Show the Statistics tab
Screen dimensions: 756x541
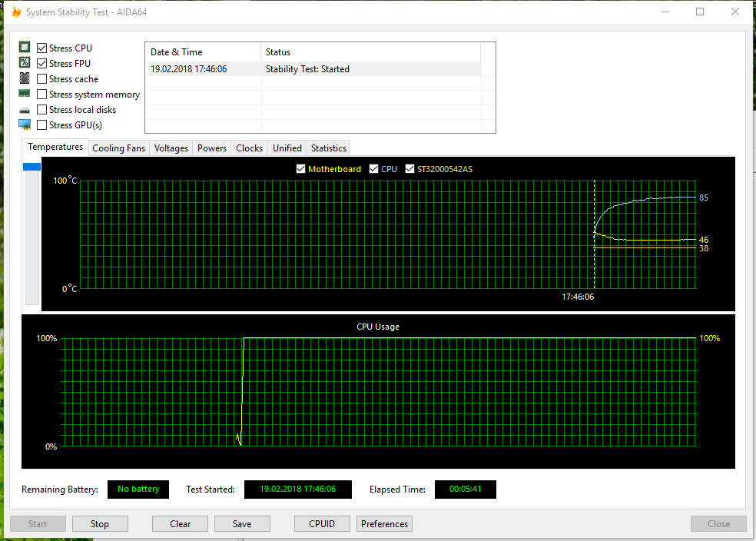point(329,148)
